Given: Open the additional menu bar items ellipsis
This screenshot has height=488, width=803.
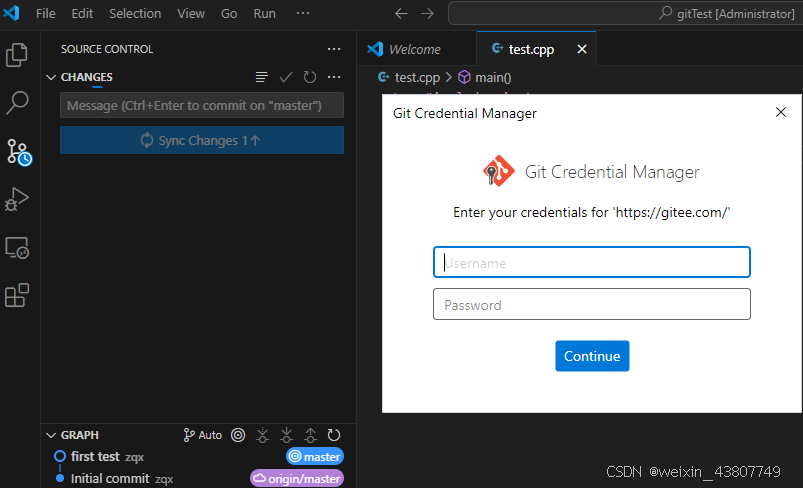Looking at the screenshot, I should coord(303,13).
